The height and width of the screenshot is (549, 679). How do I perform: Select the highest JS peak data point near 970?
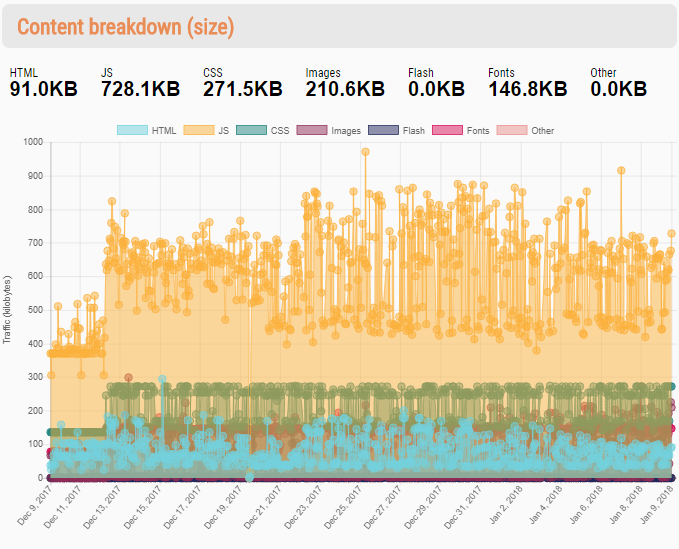(x=365, y=152)
